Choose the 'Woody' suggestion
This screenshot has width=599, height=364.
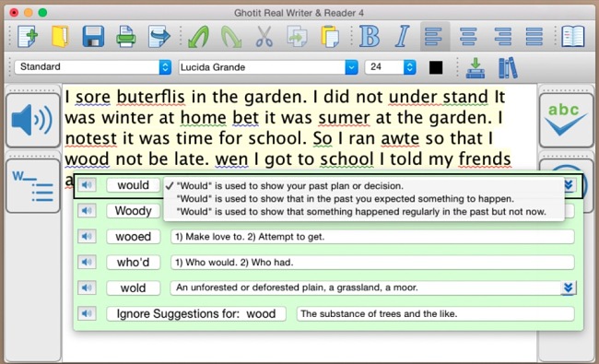click(133, 211)
